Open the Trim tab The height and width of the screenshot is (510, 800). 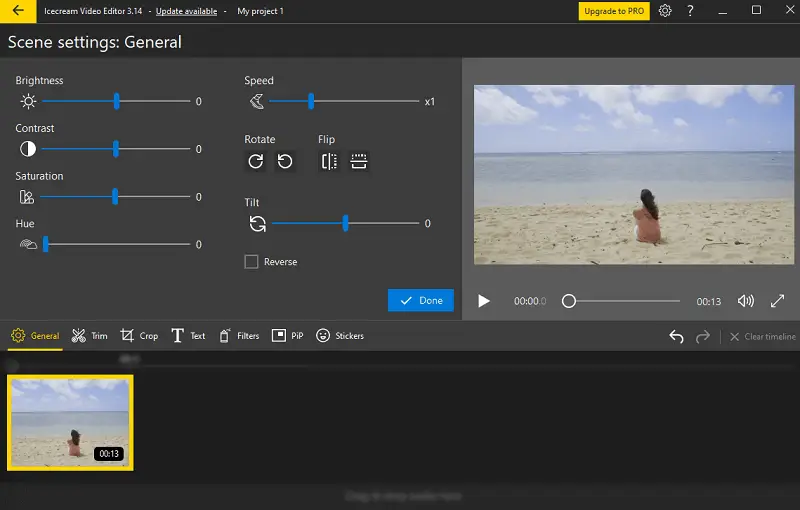point(90,336)
